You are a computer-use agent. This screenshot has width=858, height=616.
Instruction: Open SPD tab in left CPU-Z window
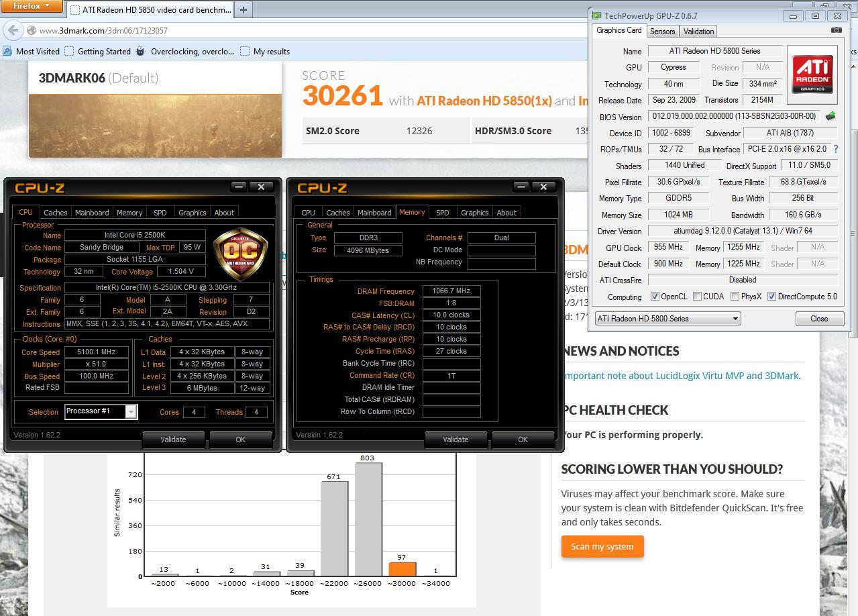[x=160, y=213]
